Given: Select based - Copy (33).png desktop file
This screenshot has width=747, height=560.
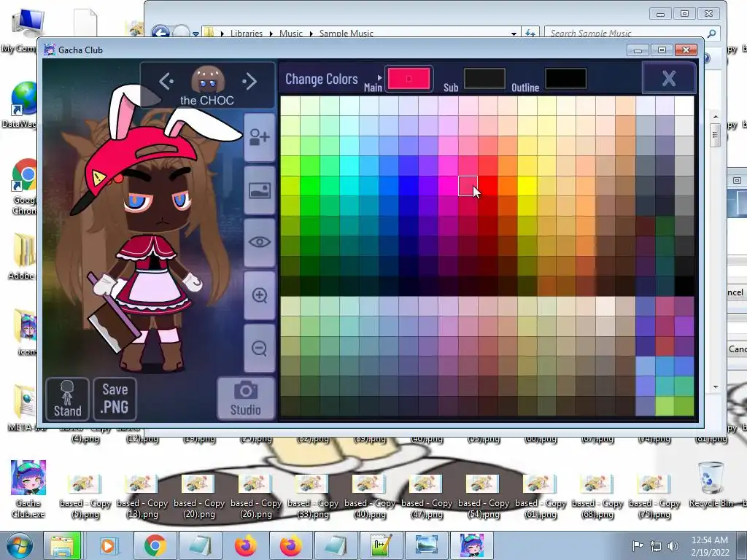Looking at the screenshot, I should (x=313, y=496).
